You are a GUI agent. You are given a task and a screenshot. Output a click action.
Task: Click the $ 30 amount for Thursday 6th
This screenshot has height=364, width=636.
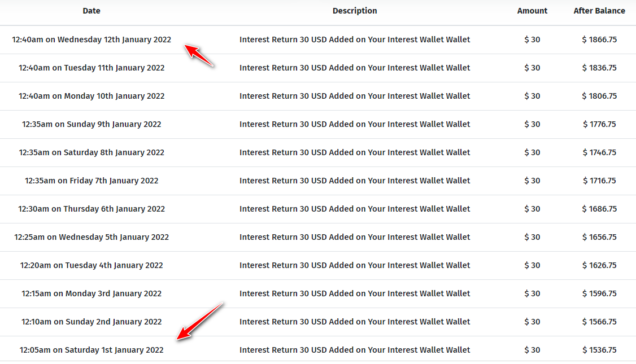click(x=532, y=209)
